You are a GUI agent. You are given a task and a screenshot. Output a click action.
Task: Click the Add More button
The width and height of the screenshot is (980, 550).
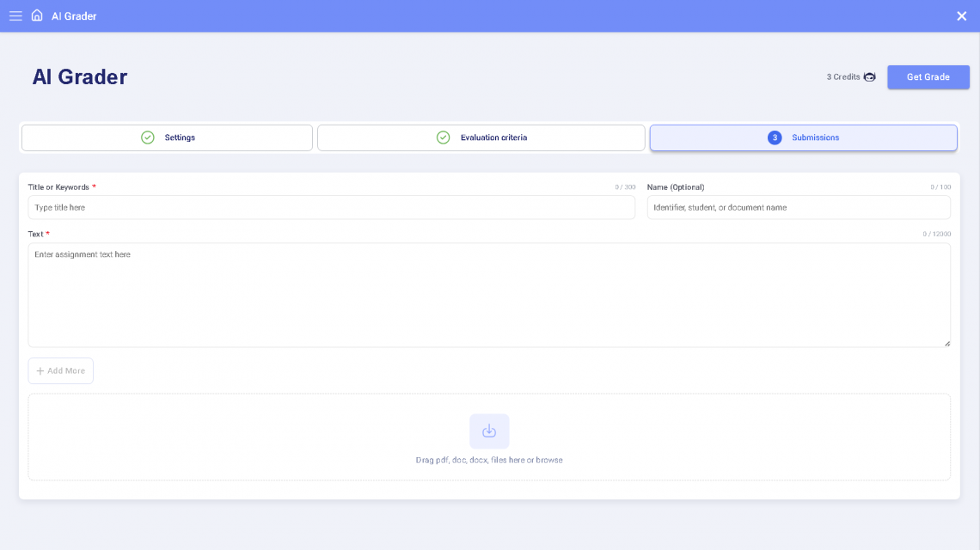(60, 370)
